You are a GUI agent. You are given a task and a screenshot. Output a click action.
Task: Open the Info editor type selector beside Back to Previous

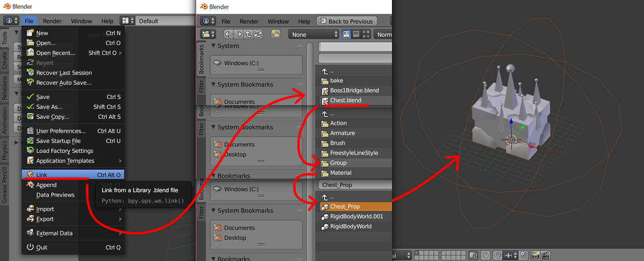click(208, 21)
